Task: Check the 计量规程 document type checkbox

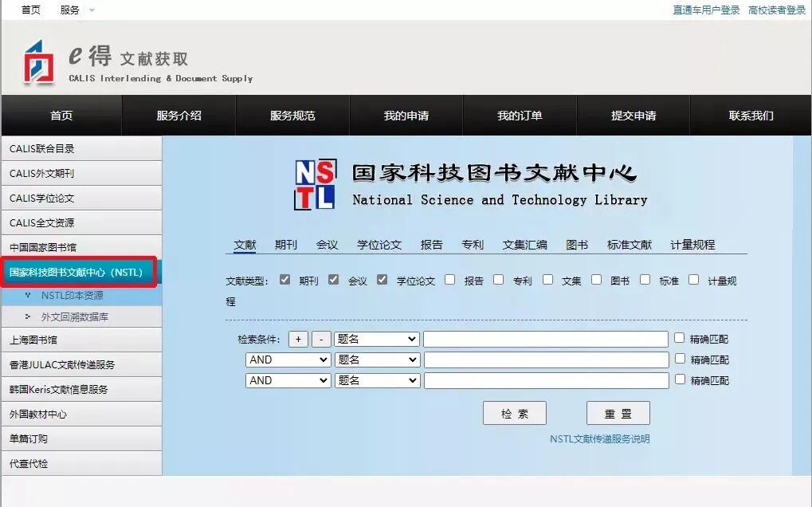Action: [x=694, y=280]
